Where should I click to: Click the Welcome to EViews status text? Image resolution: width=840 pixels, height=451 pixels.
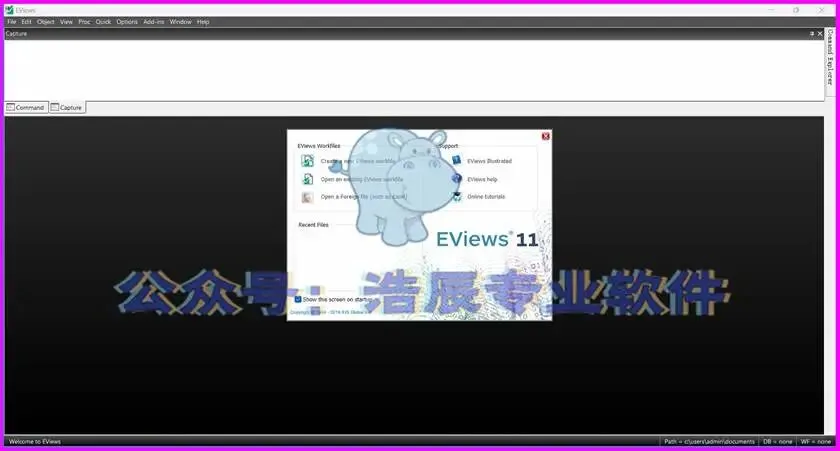(x=35, y=442)
